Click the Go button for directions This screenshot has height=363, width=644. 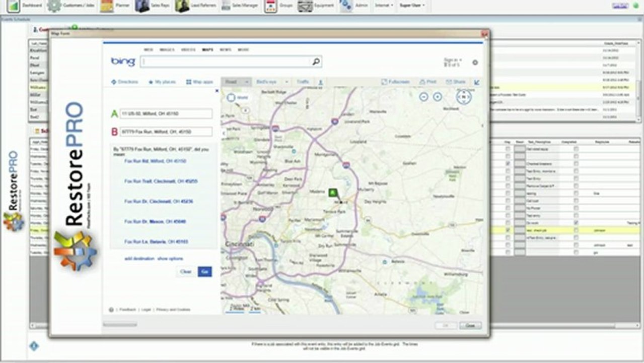[x=204, y=271]
